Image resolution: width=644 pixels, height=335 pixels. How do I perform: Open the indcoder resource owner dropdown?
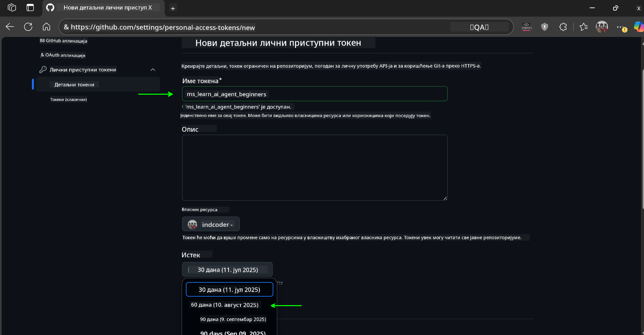coord(211,224)
